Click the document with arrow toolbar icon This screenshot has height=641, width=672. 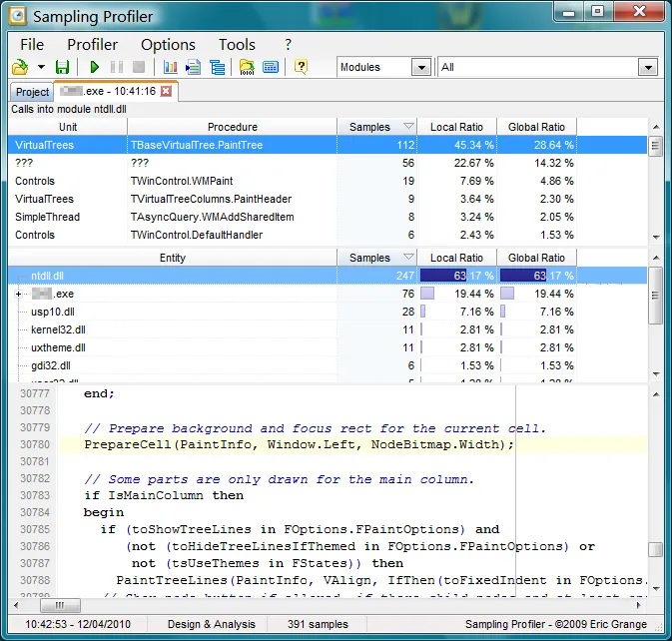pyautogui.click(x=193, y=67)
